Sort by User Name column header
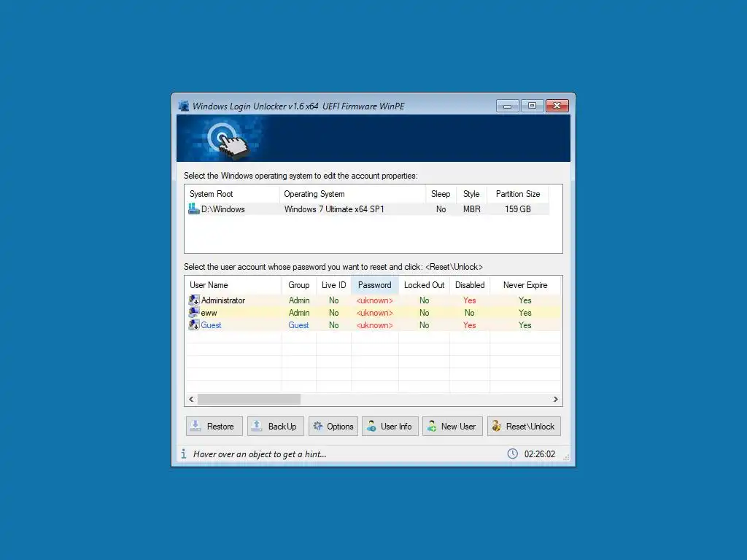 (233, 285)
